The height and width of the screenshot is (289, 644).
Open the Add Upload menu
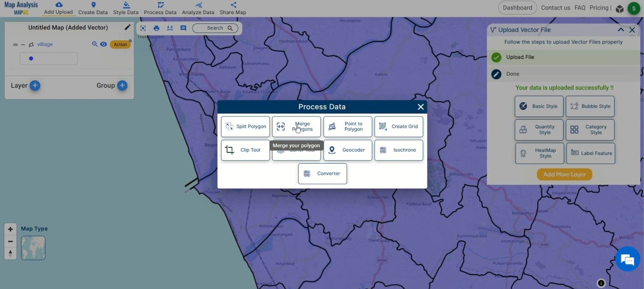point(58,8)
